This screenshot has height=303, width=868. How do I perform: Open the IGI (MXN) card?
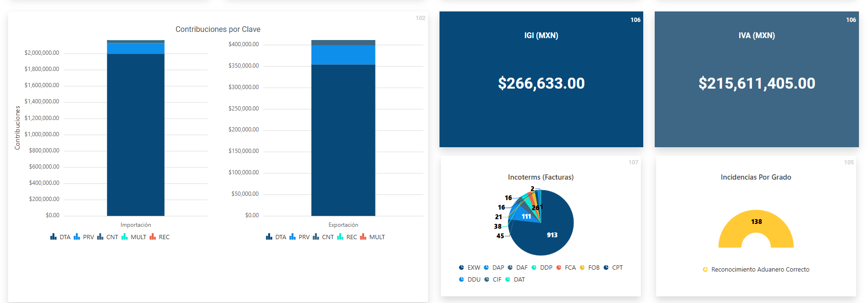point(541,80)
